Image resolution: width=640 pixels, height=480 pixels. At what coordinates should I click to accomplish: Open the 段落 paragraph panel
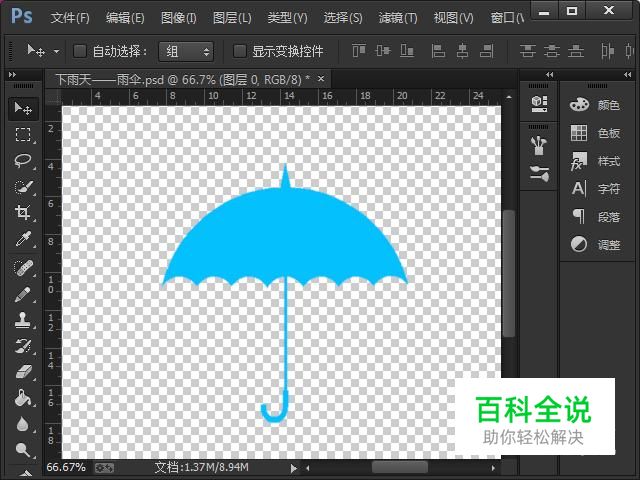[595, 216]
